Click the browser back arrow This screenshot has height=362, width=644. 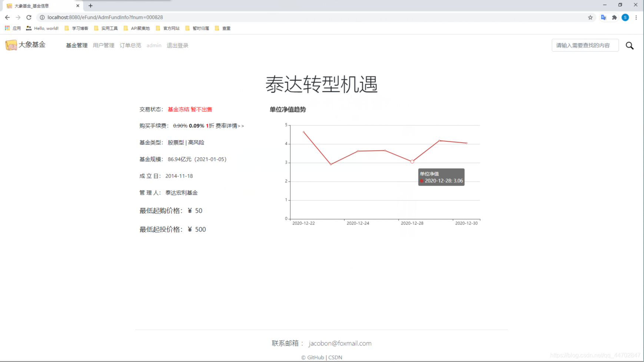[7, 17]
